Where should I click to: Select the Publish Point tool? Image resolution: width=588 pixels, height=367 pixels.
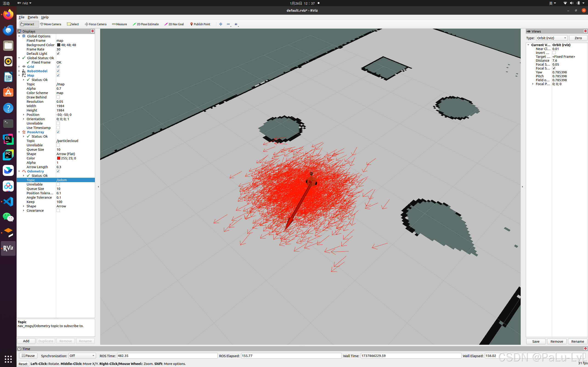(x=200, y=24)
